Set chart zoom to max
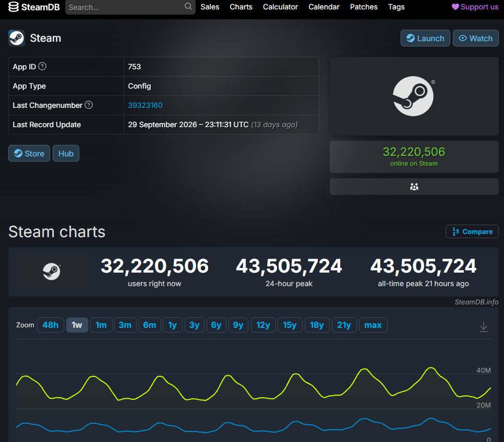Screen dimensions: 504x442 (373, 325)
